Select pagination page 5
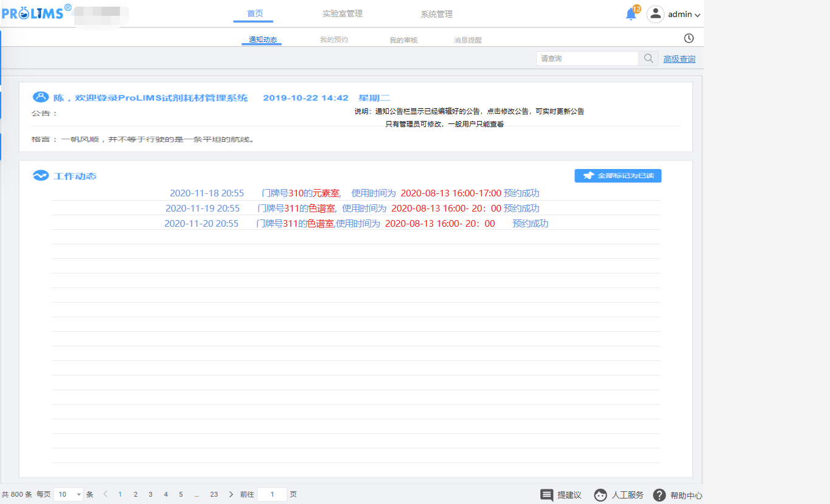830x504 pixels. tap(181, 494)
